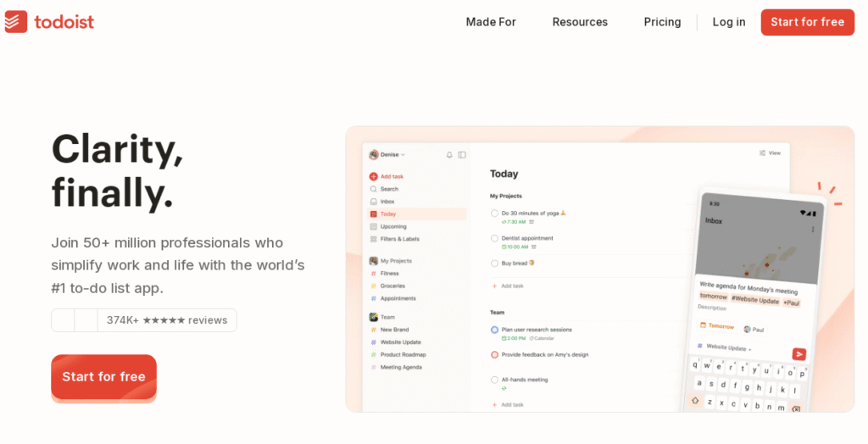The image size is (868, 444).
Task: Click the Groceries project hash icon
Action: coord(373,286)
